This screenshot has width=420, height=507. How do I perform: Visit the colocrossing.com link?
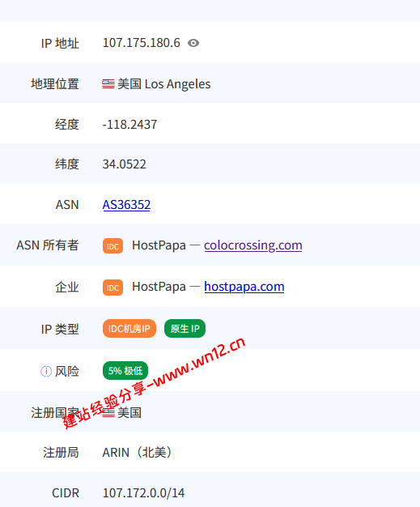tap(253, 245)
